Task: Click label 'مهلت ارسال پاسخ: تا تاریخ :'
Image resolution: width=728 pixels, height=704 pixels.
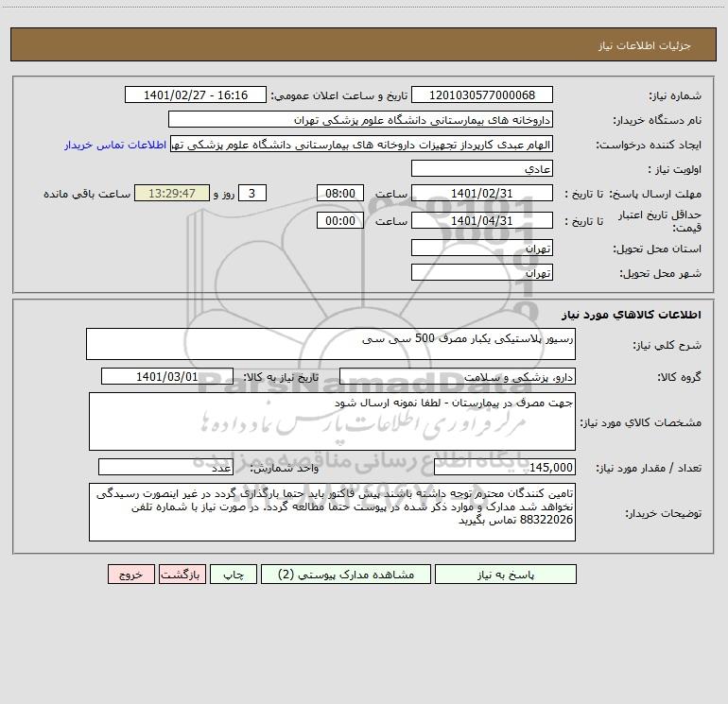Action: coord(633,194)
